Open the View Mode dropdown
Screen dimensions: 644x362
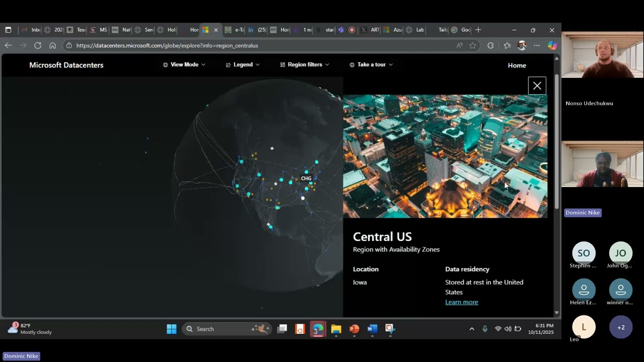[x=184, y=64]
